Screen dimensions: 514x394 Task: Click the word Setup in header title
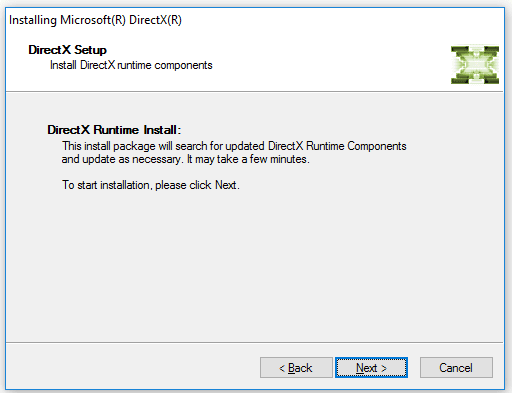pyautogui.click(x=90, y=50)
